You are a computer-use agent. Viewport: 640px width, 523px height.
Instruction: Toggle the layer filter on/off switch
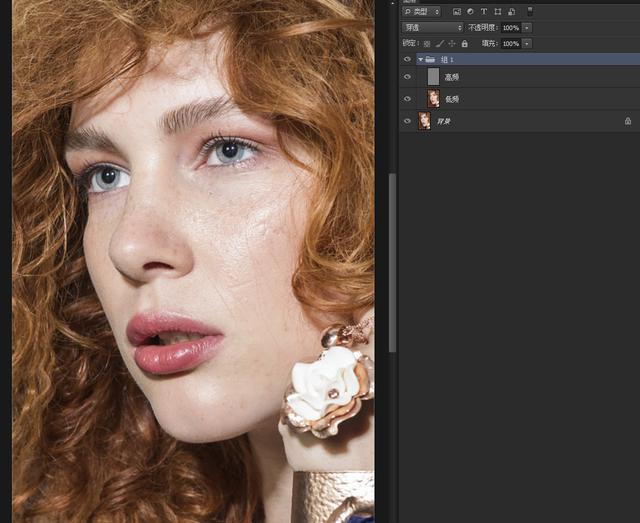click(x=530, y=11)
